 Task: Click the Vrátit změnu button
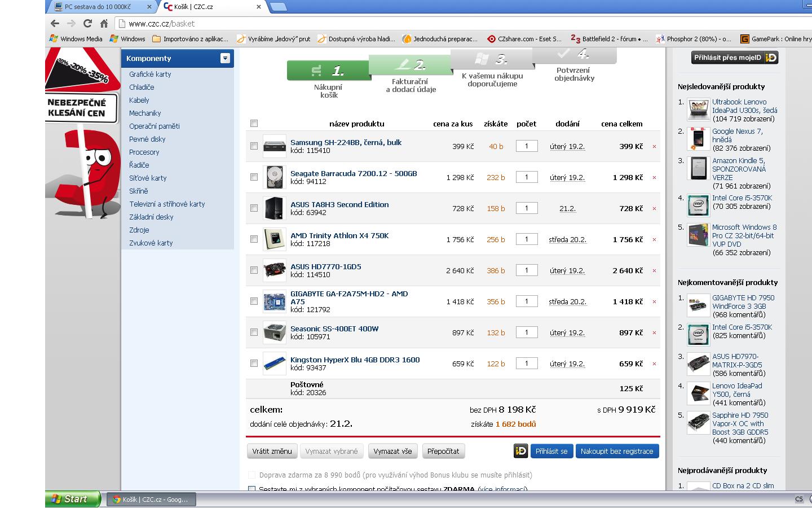click(272, 451)
